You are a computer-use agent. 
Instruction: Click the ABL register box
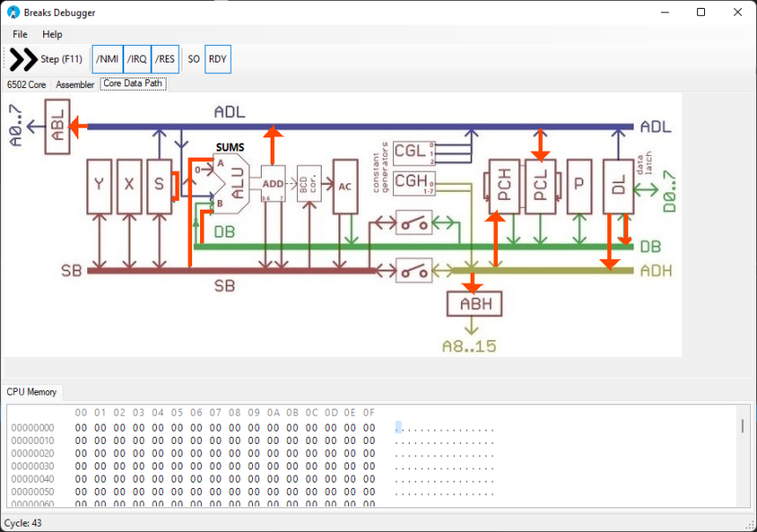point(57,129)
